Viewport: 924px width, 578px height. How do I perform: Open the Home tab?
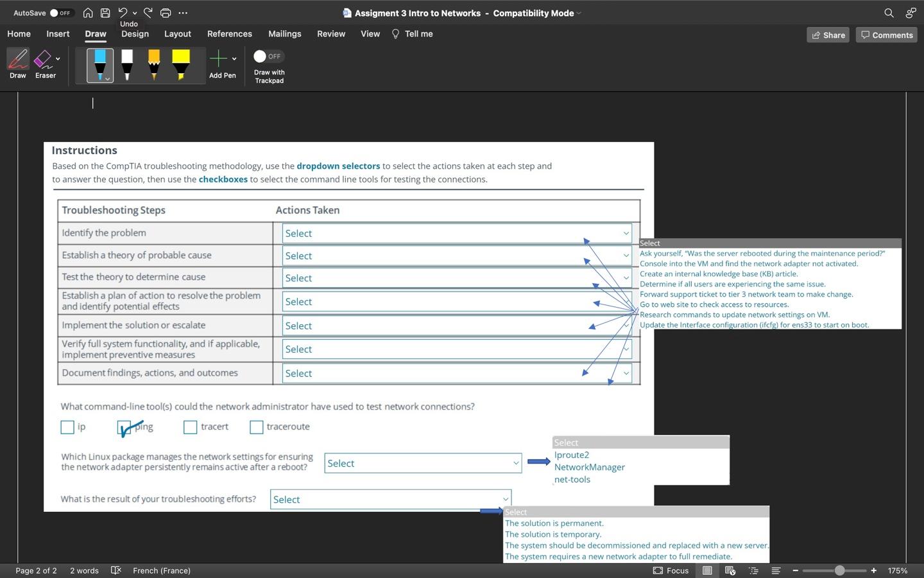(x=19, y=34)
